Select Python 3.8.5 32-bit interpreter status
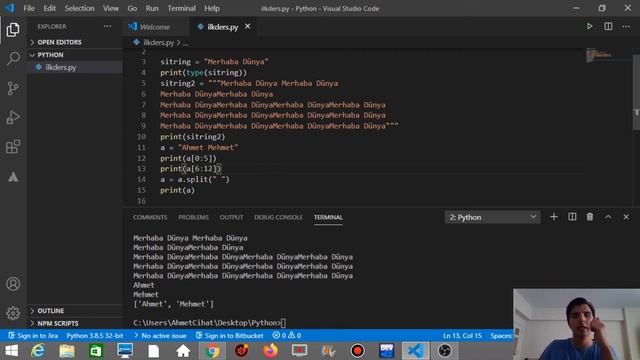This screenshot has width=640, height=360. (x=95, y=336)
